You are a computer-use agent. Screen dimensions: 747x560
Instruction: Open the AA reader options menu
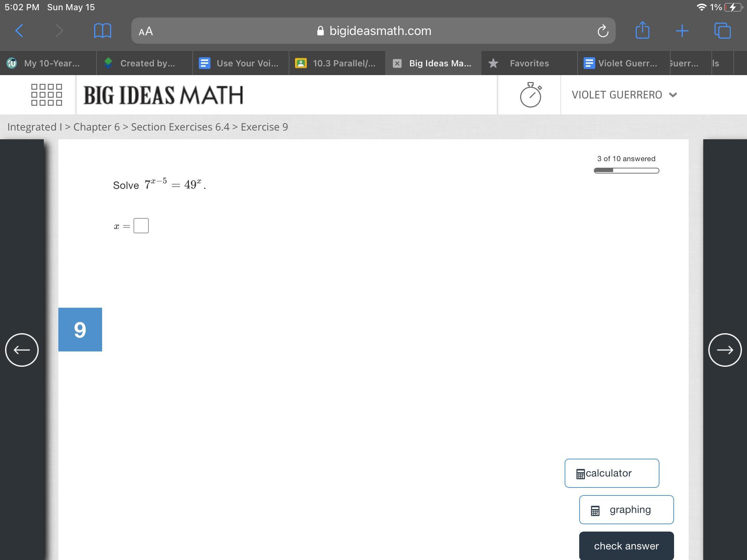click(146, 31)
